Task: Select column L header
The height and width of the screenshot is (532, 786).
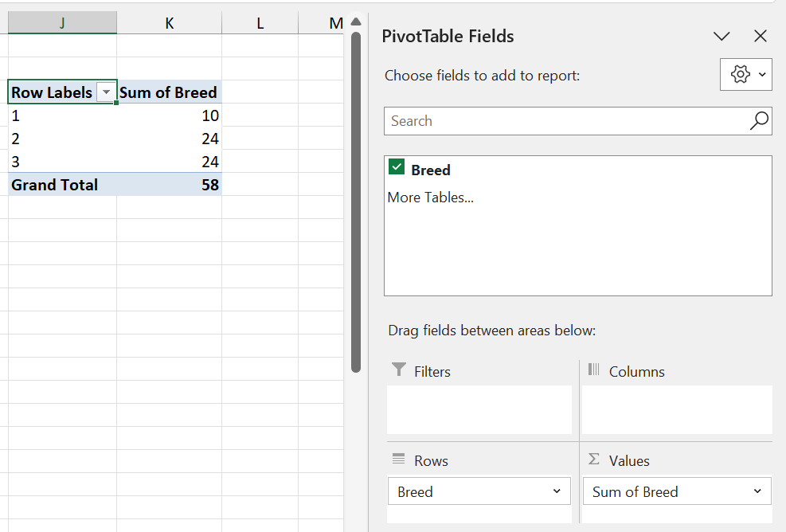Action: pos(260,24)
